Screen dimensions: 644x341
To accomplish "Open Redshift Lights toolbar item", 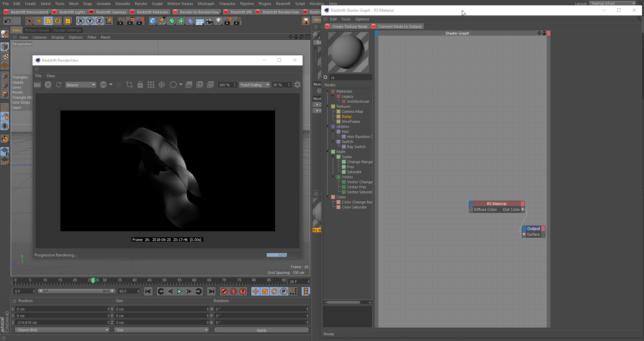I will point(69,12).
